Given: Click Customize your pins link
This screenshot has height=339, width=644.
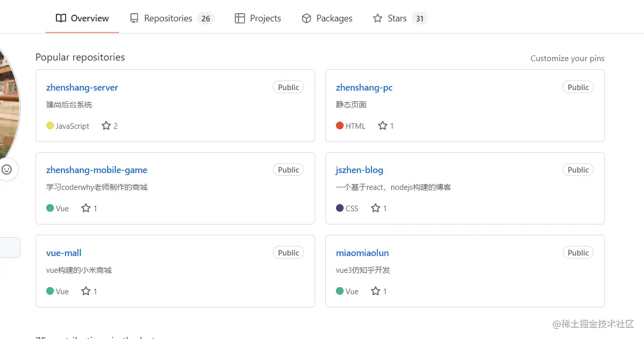Looking at the screenshot, I should (567, 58).
